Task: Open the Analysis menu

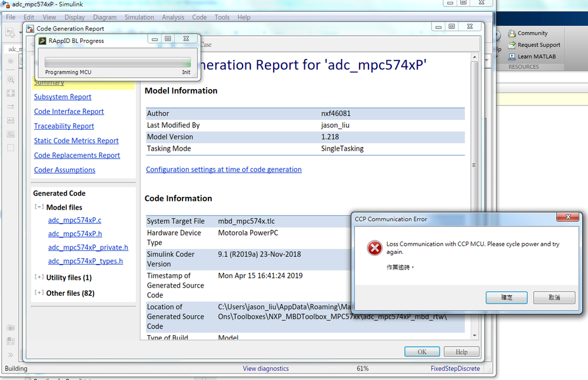Action: pyautogui.click(x=173, y=17)
